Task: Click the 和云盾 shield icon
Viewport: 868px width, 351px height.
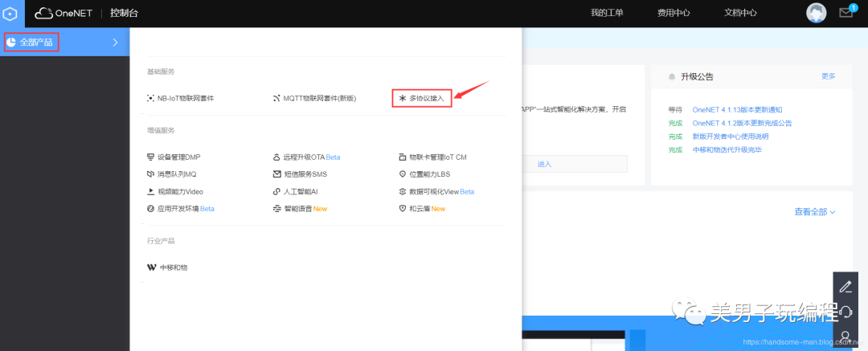Action: [403, 209]
